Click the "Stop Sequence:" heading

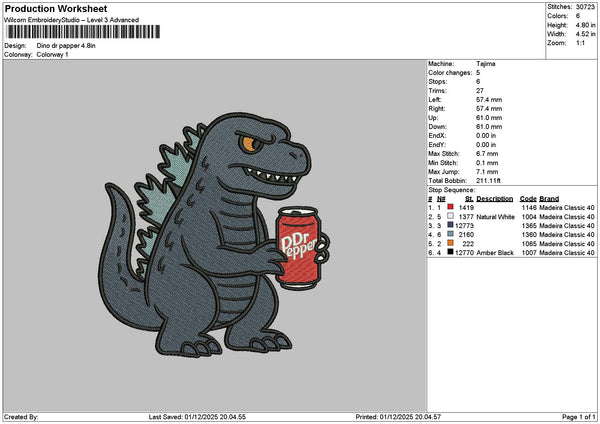452,190
